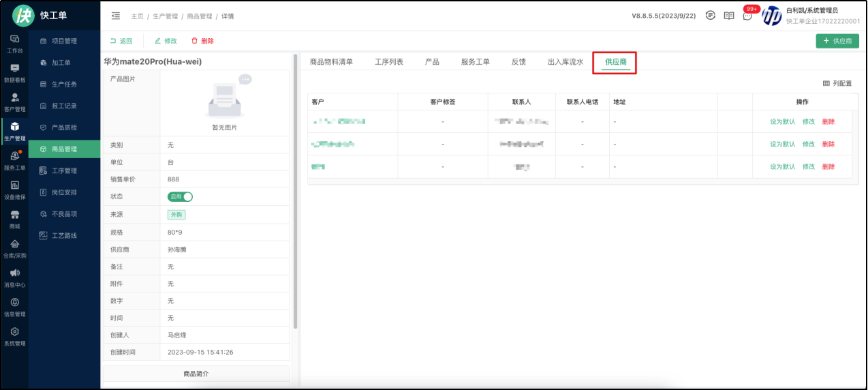Viewport: 868px width, 390px height.
Task: Go to 不良品项 in the submenu
Action: pyautogui.click(x=65, y=214)
